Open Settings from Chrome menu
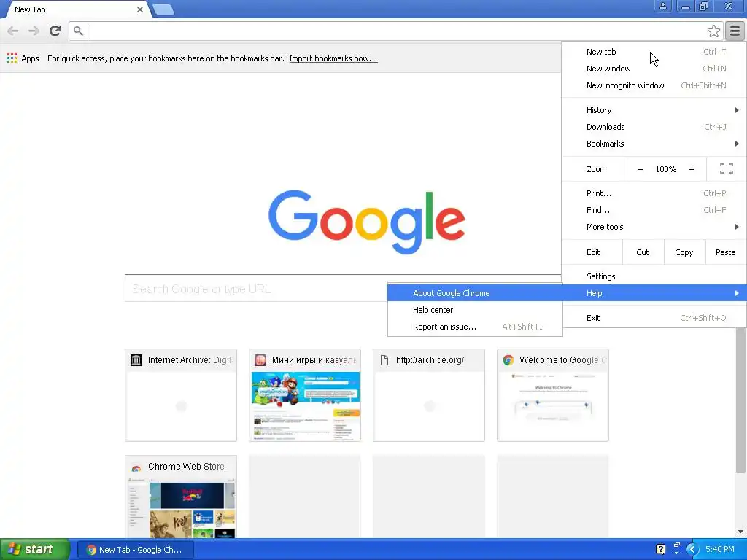747x560 pixels. tap(654, 276)
